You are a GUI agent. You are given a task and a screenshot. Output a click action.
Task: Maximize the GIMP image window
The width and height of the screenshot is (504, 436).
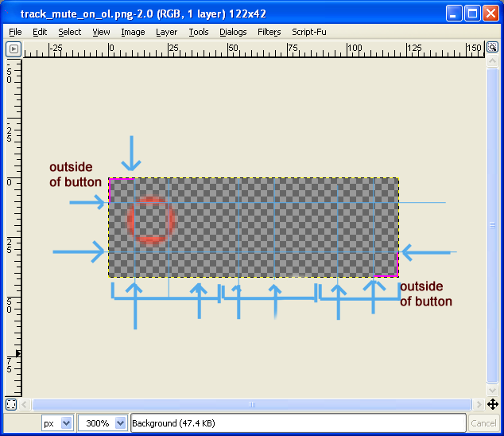[472, 13]
